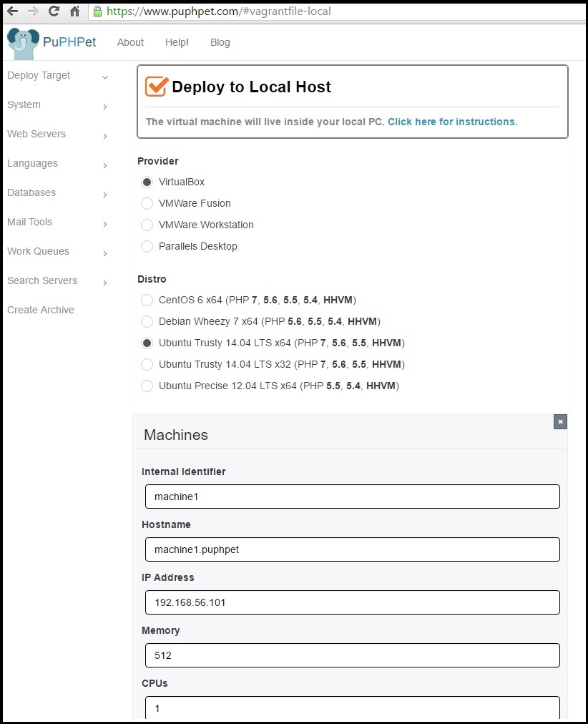
Task: Click the browser forward arrow
Action: click(x=33, y=11)
